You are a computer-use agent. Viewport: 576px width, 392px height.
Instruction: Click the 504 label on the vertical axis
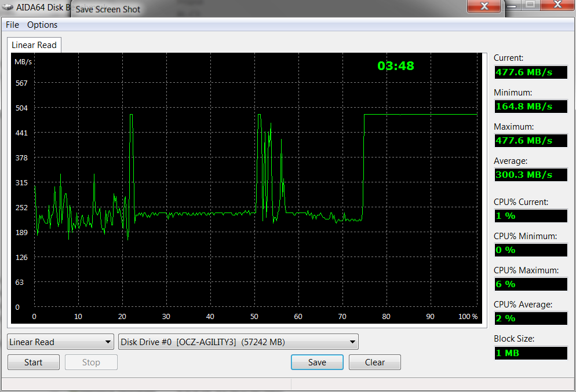pyautogui.click(x=21, y=108)
